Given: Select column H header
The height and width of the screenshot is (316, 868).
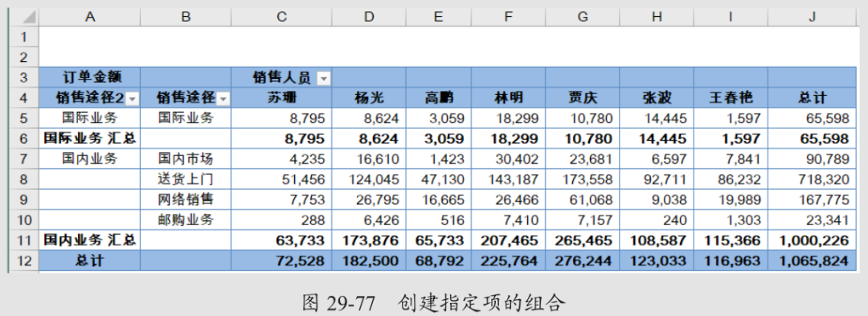Looking at the screenshot, I should click(657, 17).
